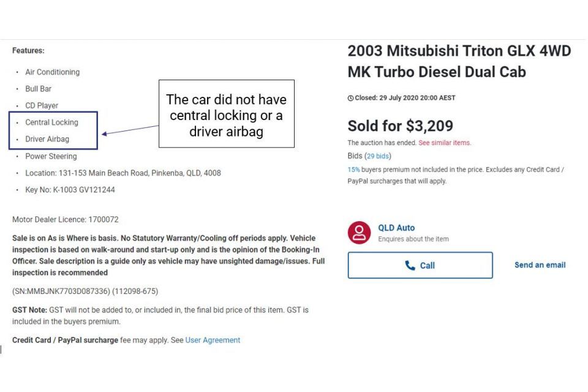Click the Key No K-1003 line

coord(70,190)
